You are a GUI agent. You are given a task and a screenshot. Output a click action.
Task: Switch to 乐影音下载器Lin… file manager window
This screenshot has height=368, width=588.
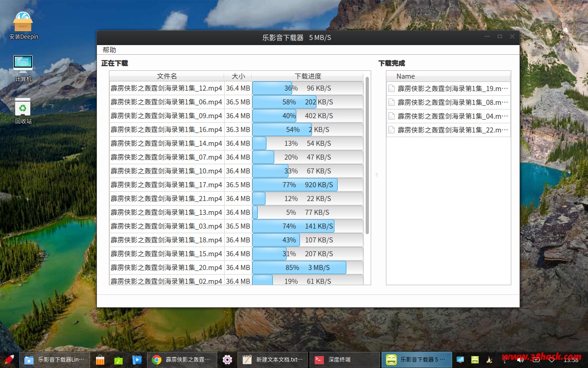pyautogui.click(x=55, y=360)
